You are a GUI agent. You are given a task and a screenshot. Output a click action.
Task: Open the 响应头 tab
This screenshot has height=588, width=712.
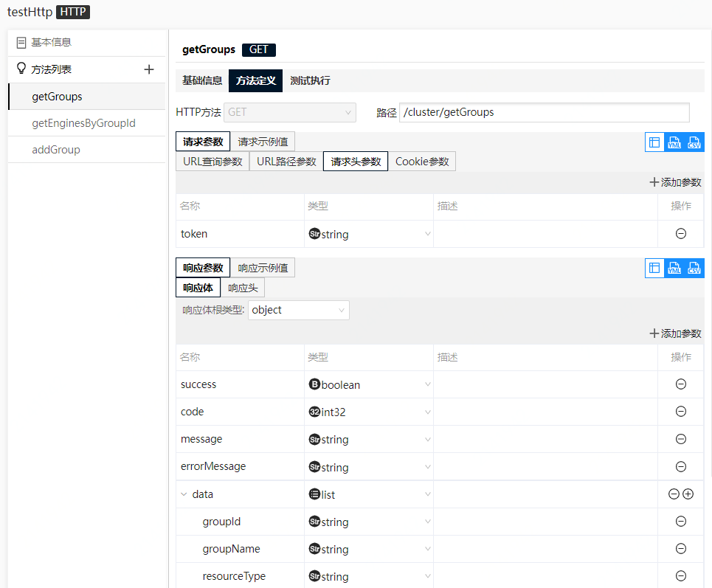[243, 288]
